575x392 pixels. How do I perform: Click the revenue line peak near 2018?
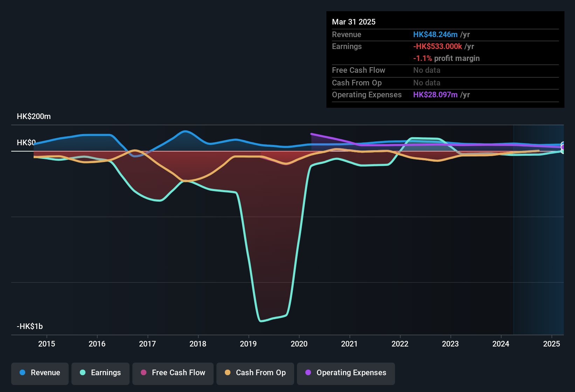click(185, 132)
